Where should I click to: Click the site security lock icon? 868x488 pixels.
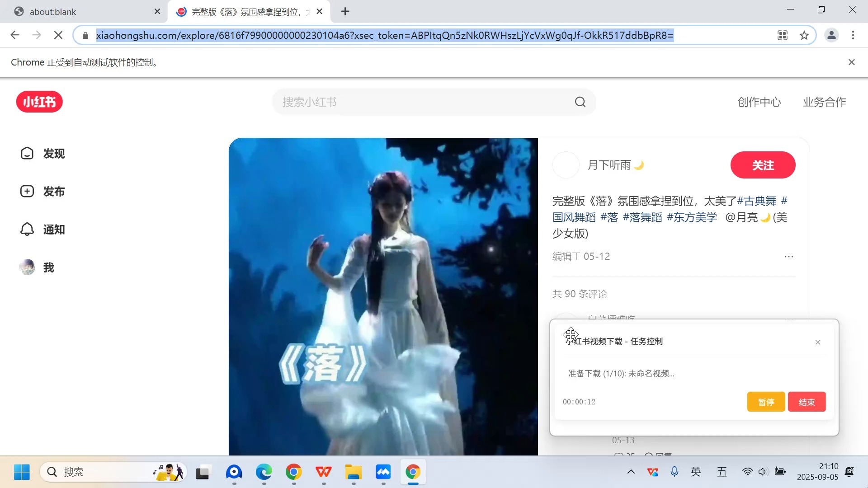(x=85, y=35)
